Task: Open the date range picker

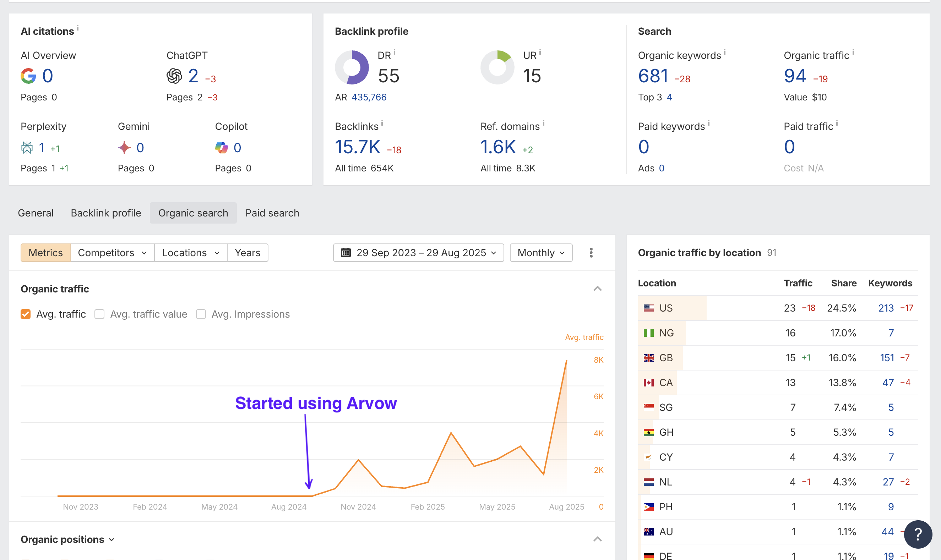Action: 418,253
